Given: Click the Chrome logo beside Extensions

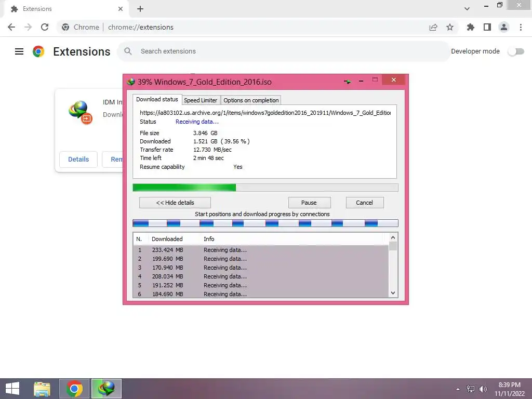Looking at the screenshot, I should tap(38, 51).
